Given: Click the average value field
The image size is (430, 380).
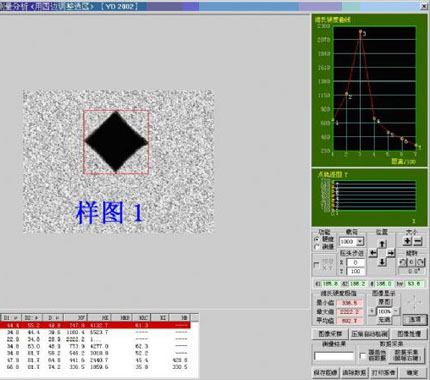Looking at the screenshot, I should tap(349, 321).
